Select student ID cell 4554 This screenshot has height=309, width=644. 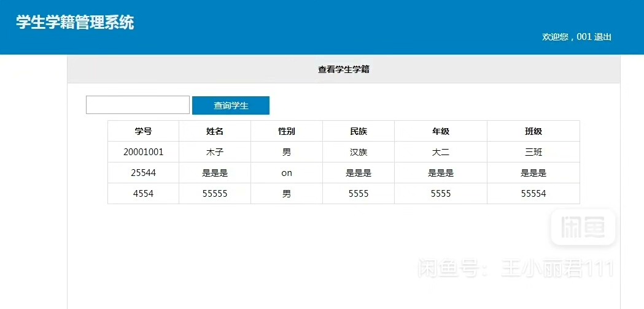pyautogui.click(x=143, y=194)
